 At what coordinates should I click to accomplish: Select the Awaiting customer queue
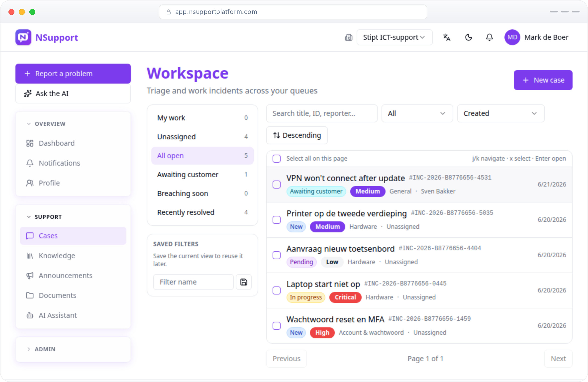[x=202, y=175]
